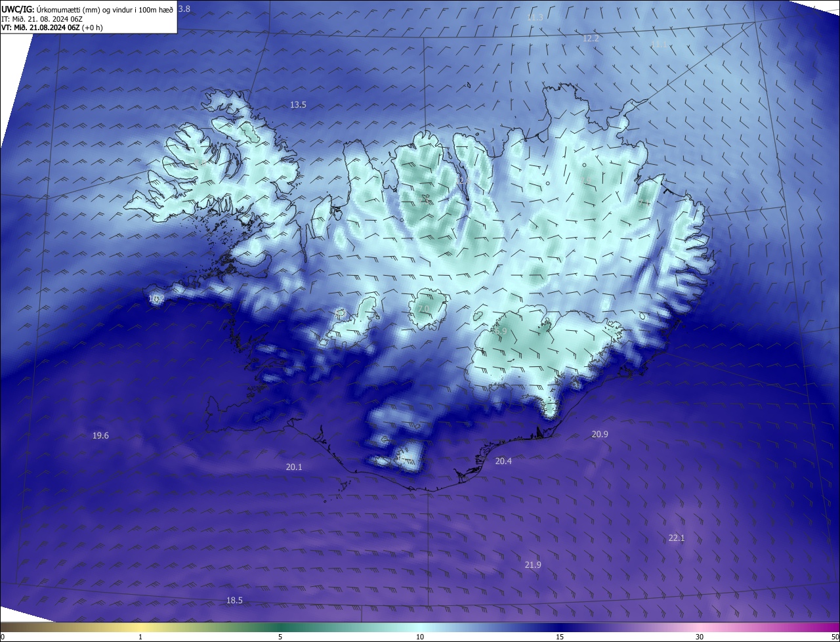Viewport: 840px width, 642px height.
Task: Click the 30 tick on the color scale
Action: click(x=700, y=637)
